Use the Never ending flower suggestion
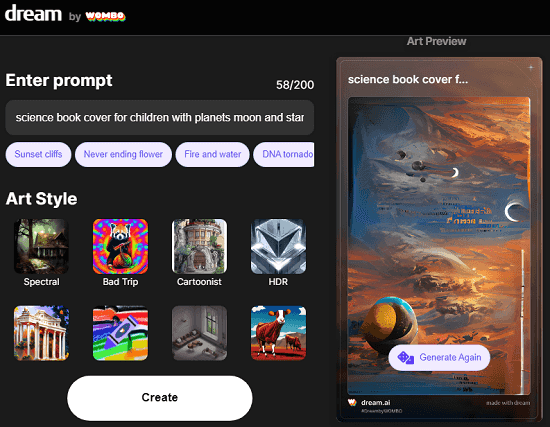Screen dimensions: 550x427 coord(123,154)
